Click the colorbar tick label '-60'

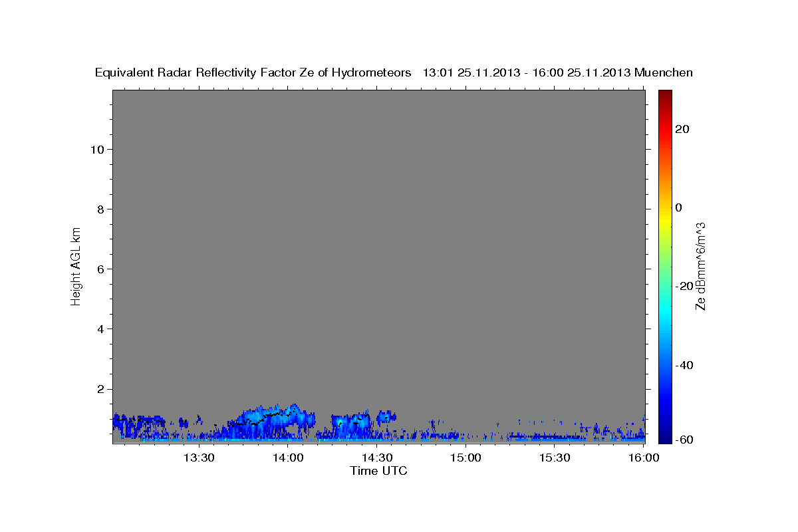(684, 440)
